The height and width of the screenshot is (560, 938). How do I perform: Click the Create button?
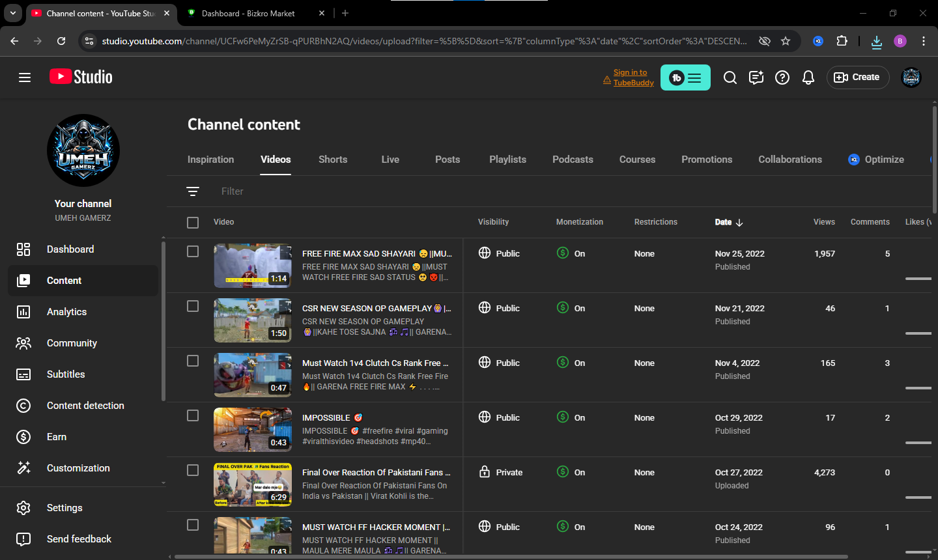pos(857,77)
